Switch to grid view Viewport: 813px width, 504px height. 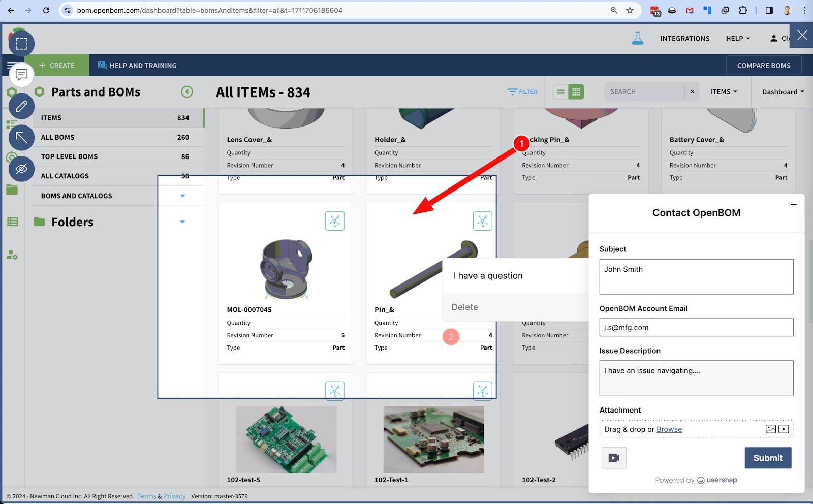[x=576, y=92]
